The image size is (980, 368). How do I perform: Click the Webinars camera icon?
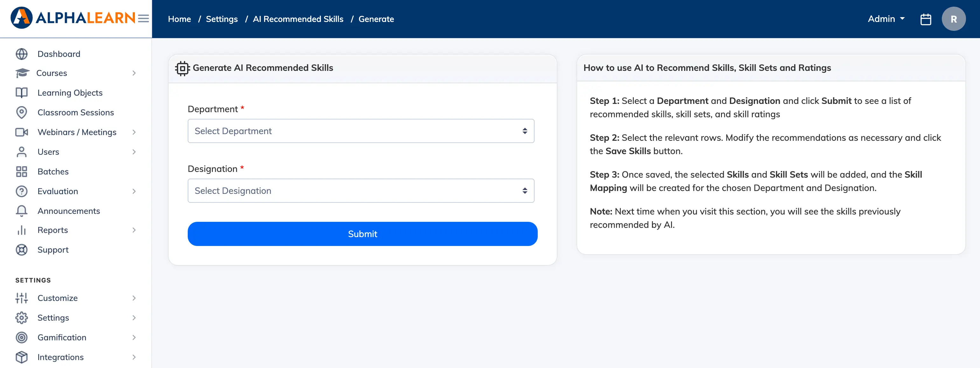22,132
